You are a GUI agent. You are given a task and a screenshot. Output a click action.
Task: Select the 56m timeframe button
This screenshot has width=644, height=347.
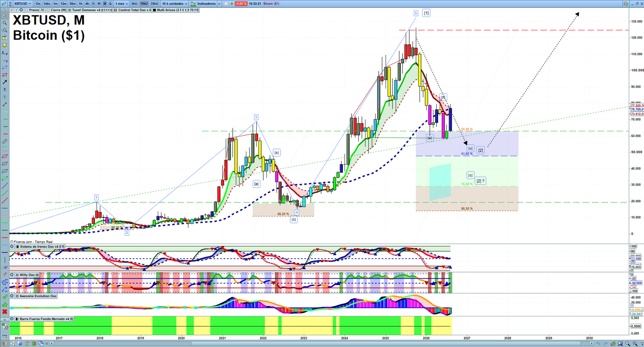(x=72, y=4)
